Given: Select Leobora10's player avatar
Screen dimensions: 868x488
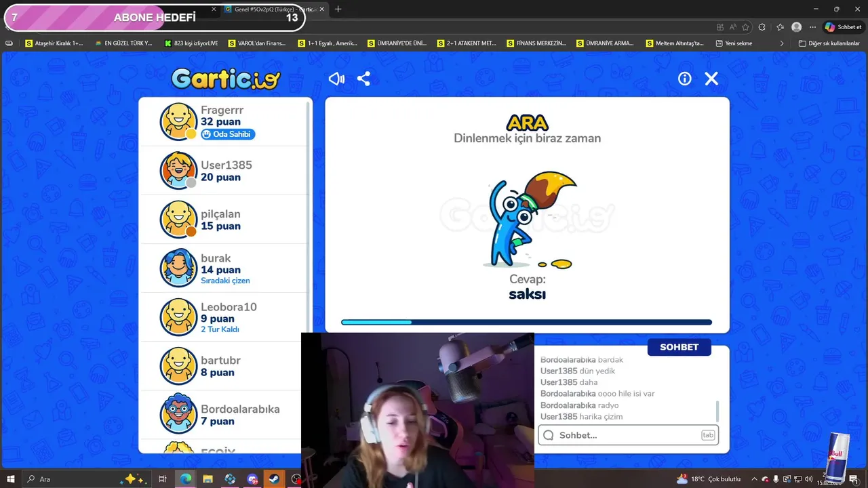Looking at the screenshot, I should (178, 317).
